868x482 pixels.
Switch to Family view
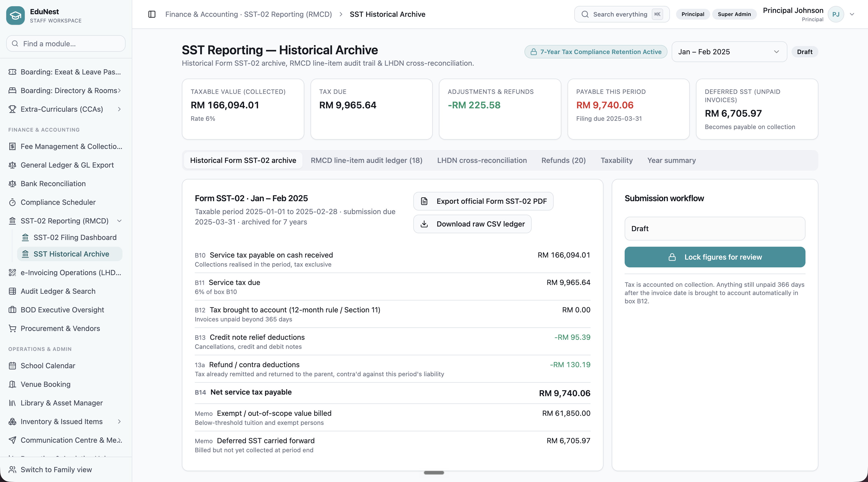coord(56,470)
